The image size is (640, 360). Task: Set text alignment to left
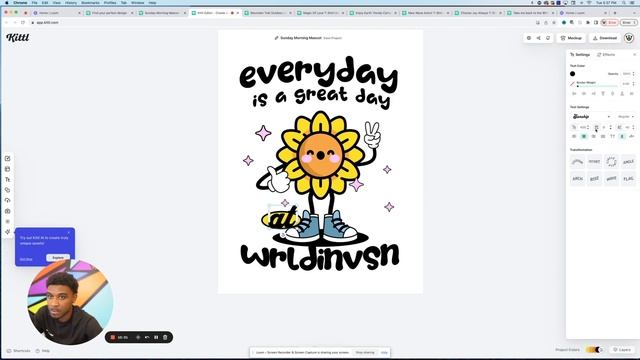[574, 136]
